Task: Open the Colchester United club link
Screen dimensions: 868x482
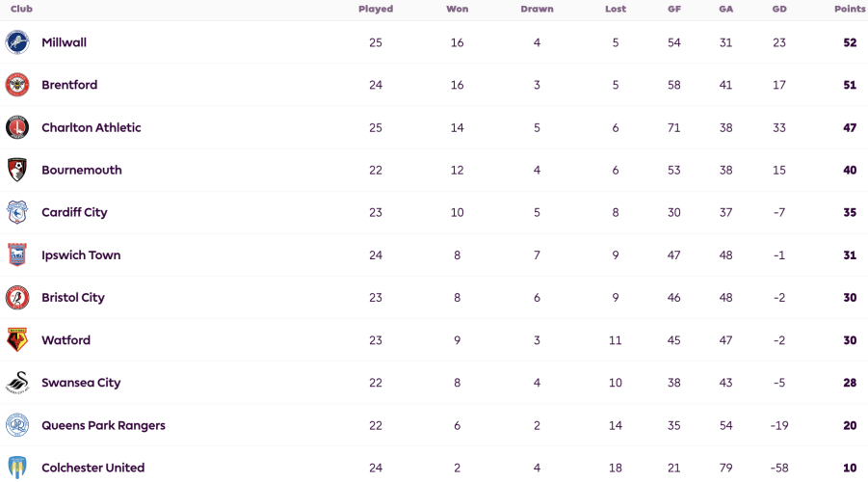Action: [x=93, y=468]
